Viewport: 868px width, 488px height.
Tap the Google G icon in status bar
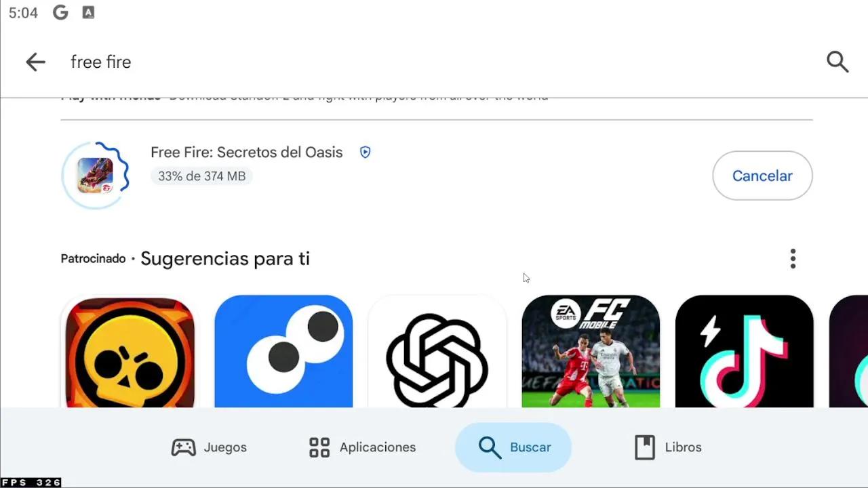[60, 13]
